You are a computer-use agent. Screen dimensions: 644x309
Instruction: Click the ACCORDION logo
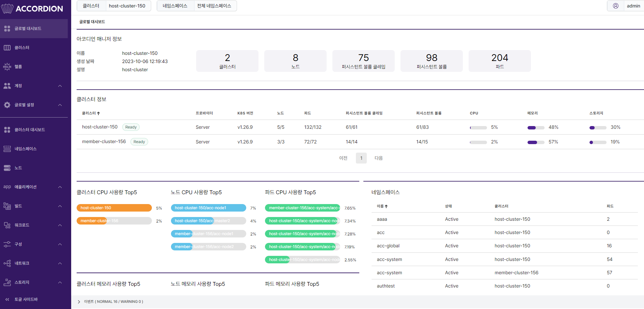pos(32,9)
